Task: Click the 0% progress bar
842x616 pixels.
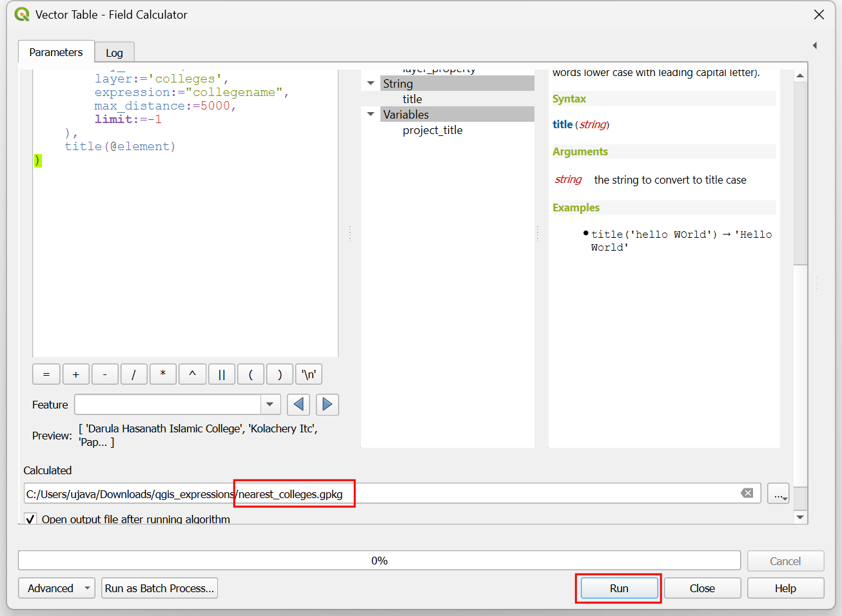Action: point(379,561)
